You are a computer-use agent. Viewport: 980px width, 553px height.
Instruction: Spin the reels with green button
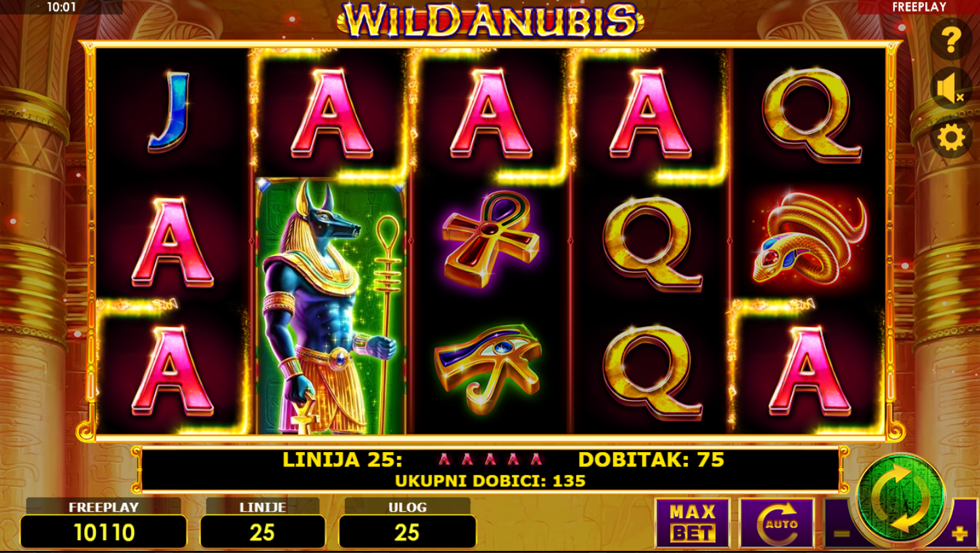[x=900, y=497]
